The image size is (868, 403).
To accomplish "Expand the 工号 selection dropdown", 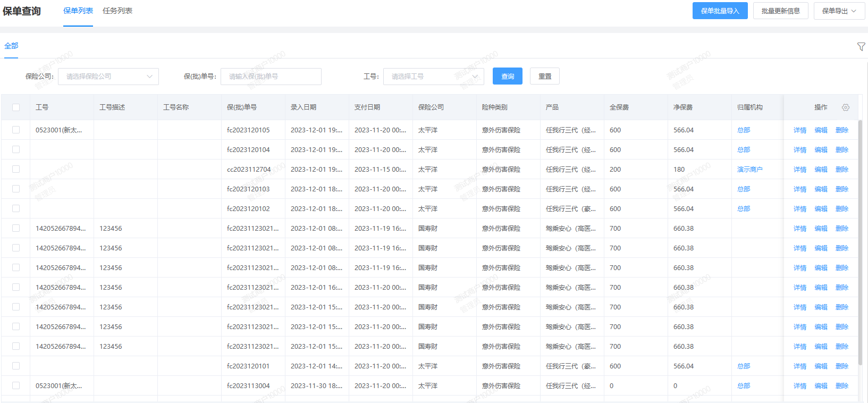I will pos(434,77).
